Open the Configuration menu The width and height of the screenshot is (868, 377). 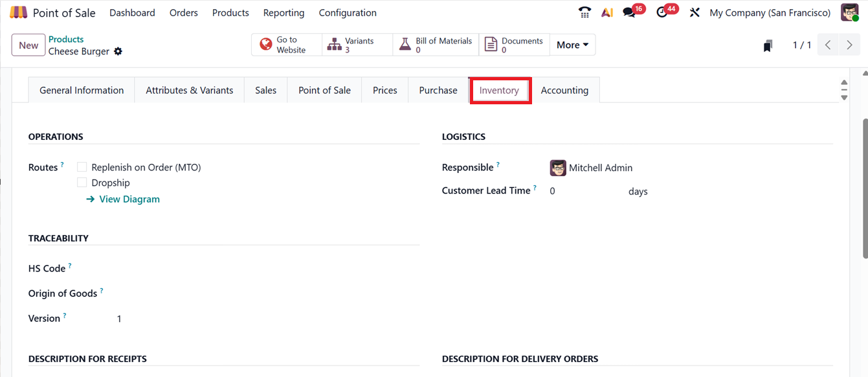(x=348, y=13)
